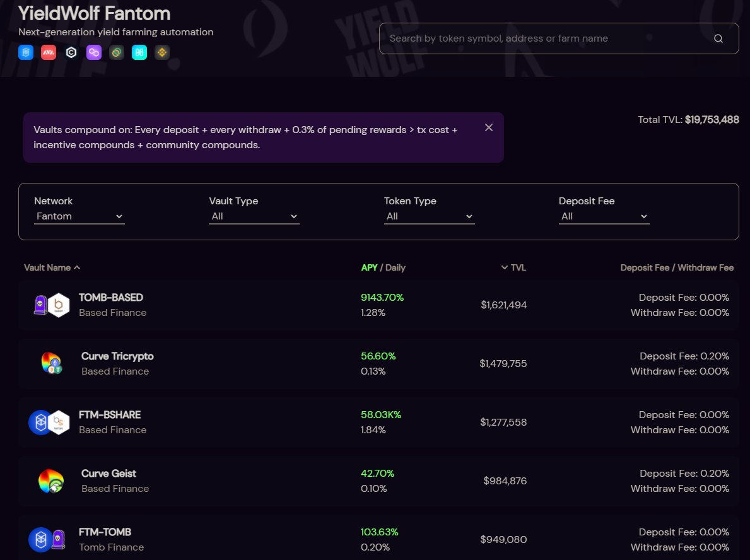
Task: Click the $984,876 TVL value
Action: [x=505, y=481]
